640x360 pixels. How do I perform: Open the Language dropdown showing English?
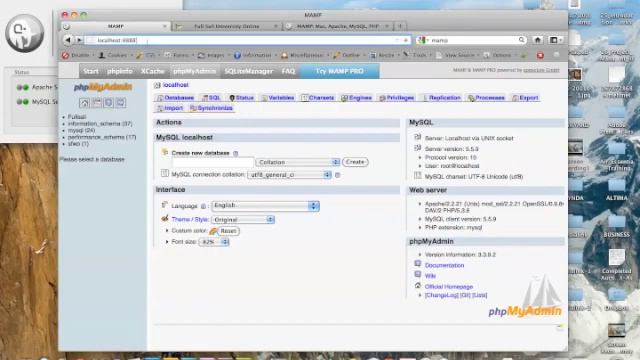(265, 206)
